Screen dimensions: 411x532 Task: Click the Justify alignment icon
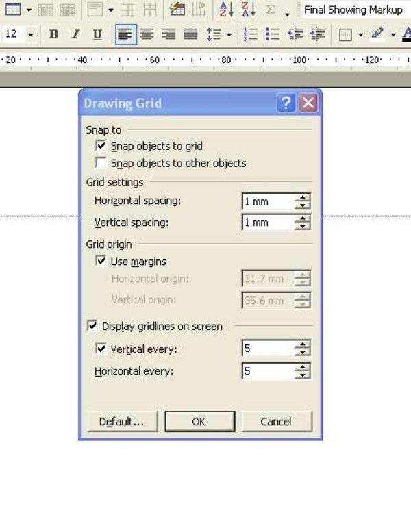[x=190, y=34]
